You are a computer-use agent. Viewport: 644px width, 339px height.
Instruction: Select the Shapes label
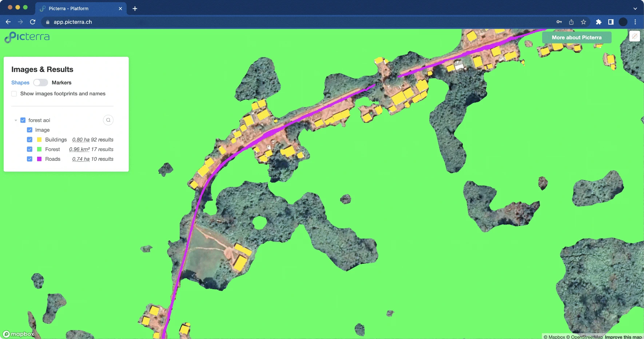coord(20,83)
